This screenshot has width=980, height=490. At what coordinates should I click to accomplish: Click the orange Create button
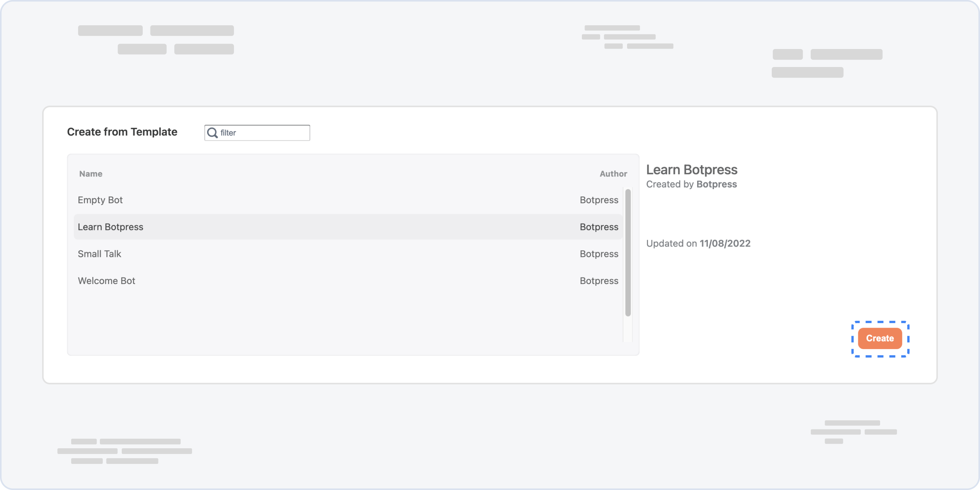[x=880, y=338]
